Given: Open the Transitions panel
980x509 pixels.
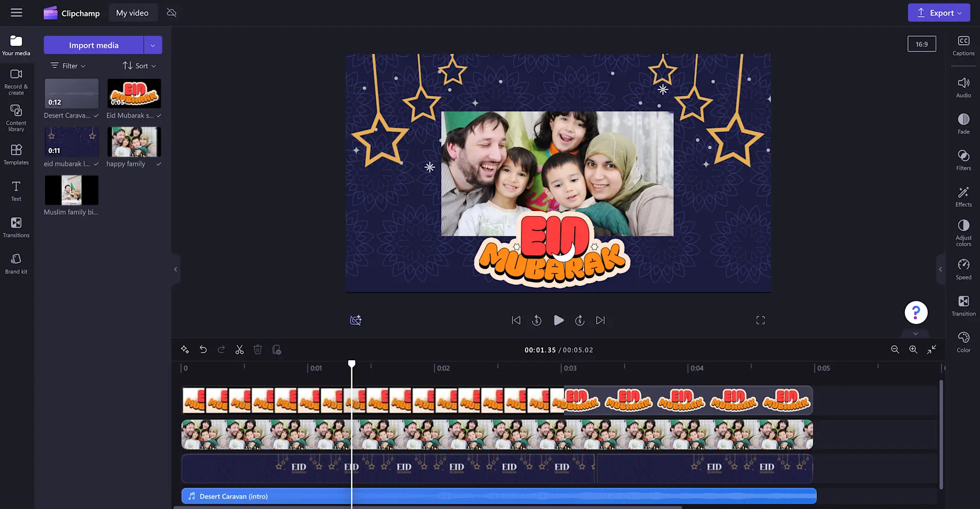Looking at the screenshot, I should [16, 227].
